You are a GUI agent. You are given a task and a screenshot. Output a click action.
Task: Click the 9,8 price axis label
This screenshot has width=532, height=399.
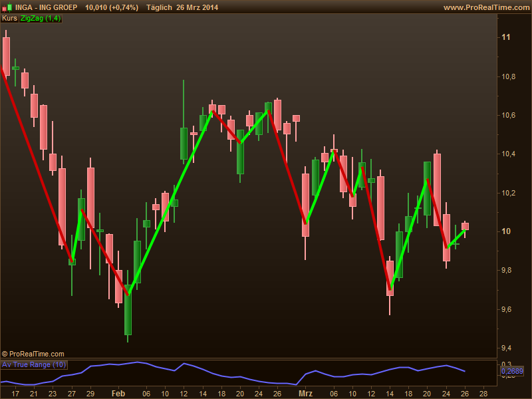[508, 271]
